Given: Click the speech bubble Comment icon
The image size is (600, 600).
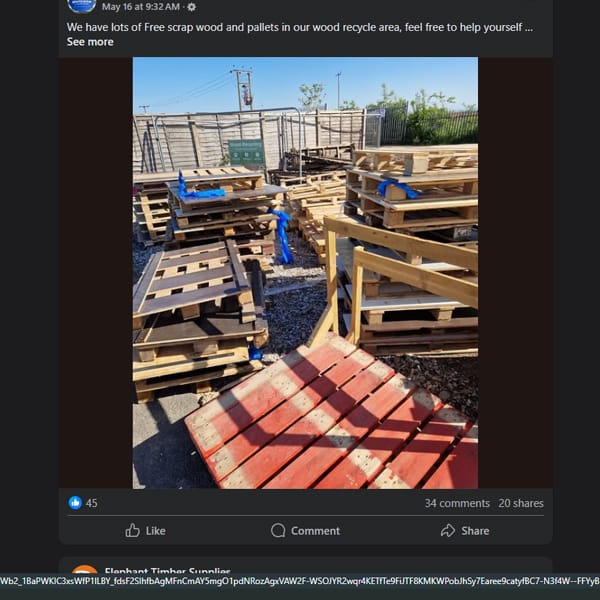Looking at the screenshot, I should [278, 530].
